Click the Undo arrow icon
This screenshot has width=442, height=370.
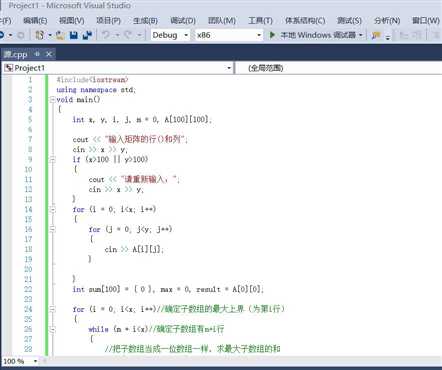pyautogui.click(x=106, y=35)
